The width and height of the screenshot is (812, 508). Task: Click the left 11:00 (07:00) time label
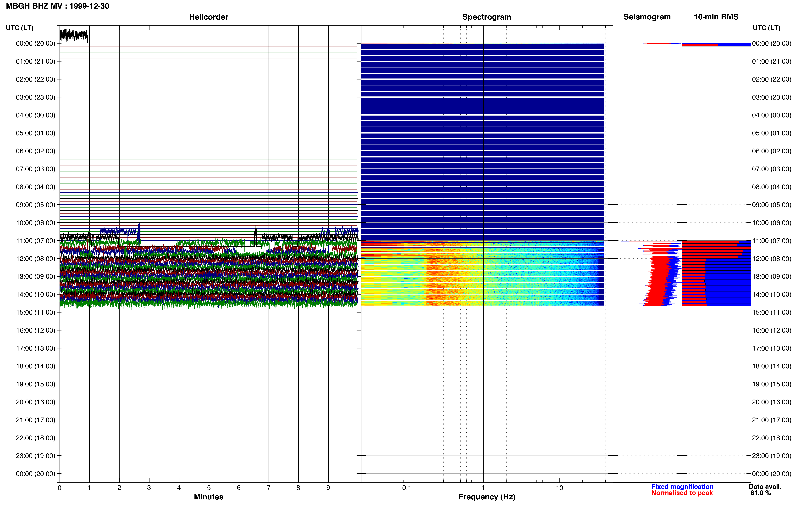(x=36, y=240)
